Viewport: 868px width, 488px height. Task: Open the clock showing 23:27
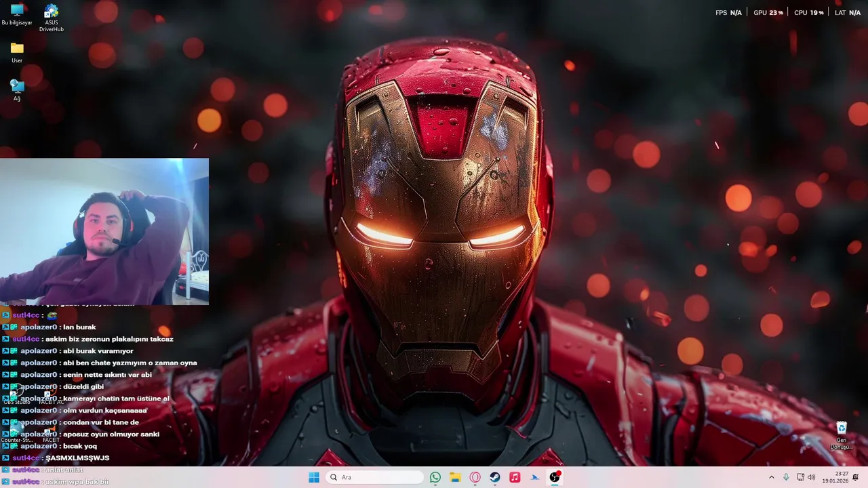tap(836, 477)
